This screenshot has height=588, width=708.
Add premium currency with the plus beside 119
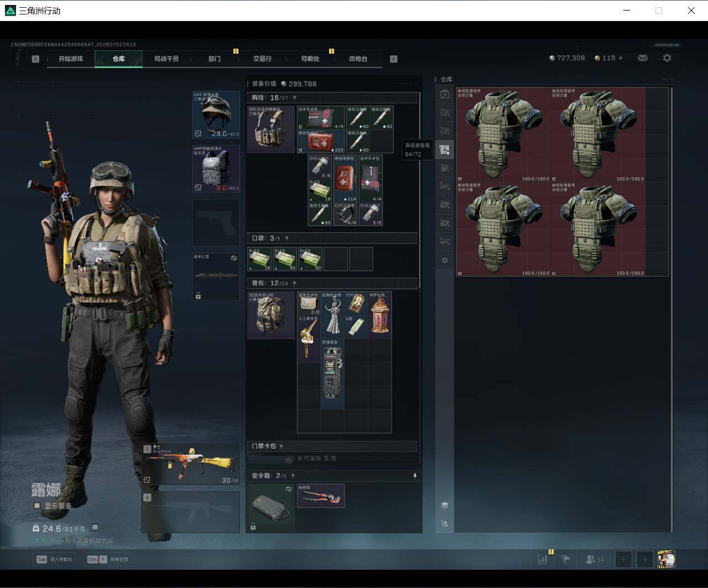point(620,58)
